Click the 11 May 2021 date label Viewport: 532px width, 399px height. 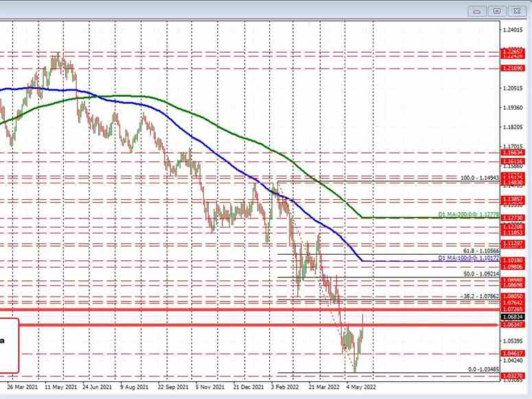(61, 387)
